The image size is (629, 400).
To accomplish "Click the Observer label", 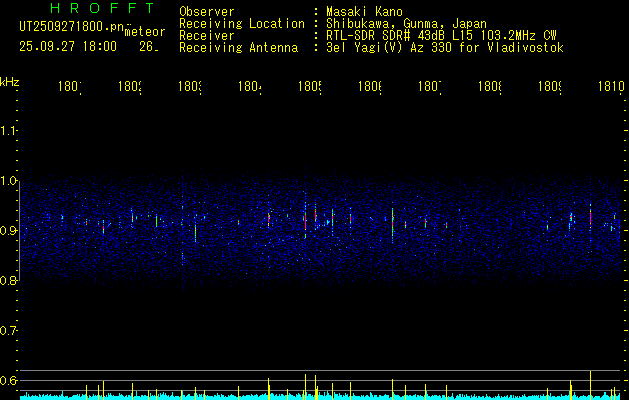I will tap(207, 11).
